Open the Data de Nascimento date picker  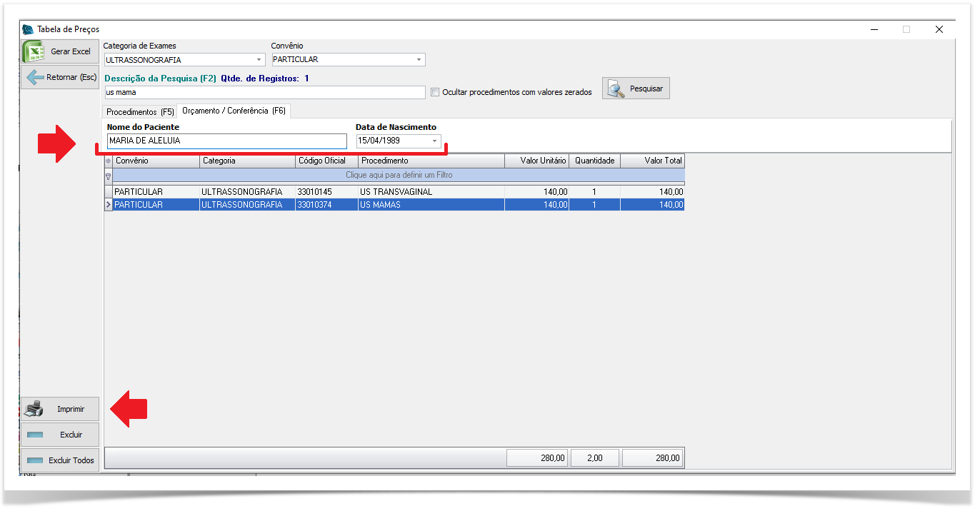click(434, 141)
